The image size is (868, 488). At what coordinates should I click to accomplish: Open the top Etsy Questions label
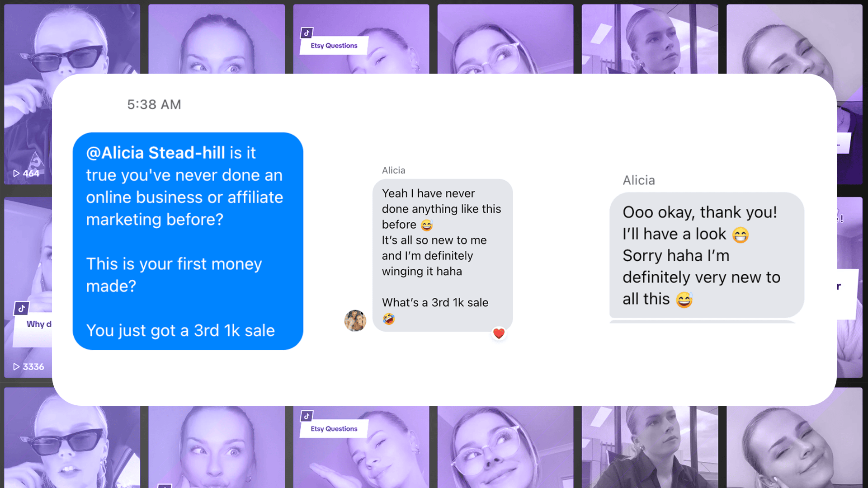[x=334, y=46]
